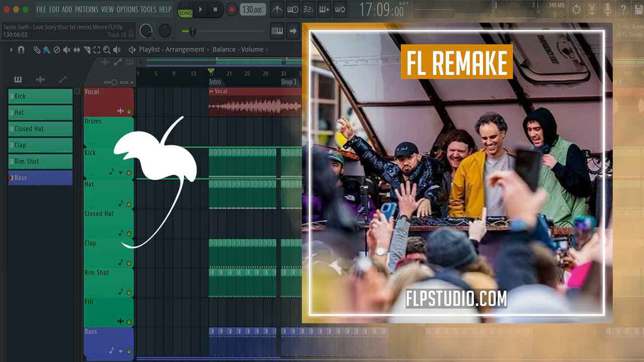
Task: Toggle the 3-2-1 recording countdown button
Action: [308, 10]
